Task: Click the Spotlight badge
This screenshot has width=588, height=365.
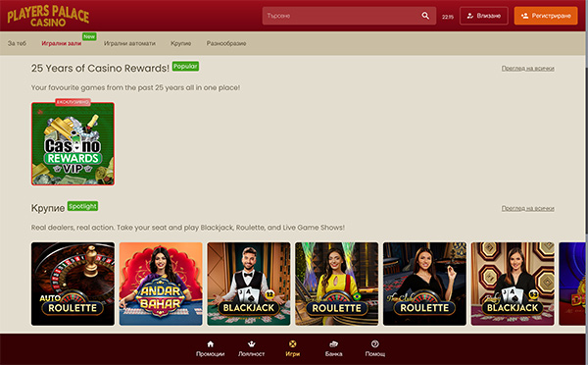Action: tap(82, 206)
